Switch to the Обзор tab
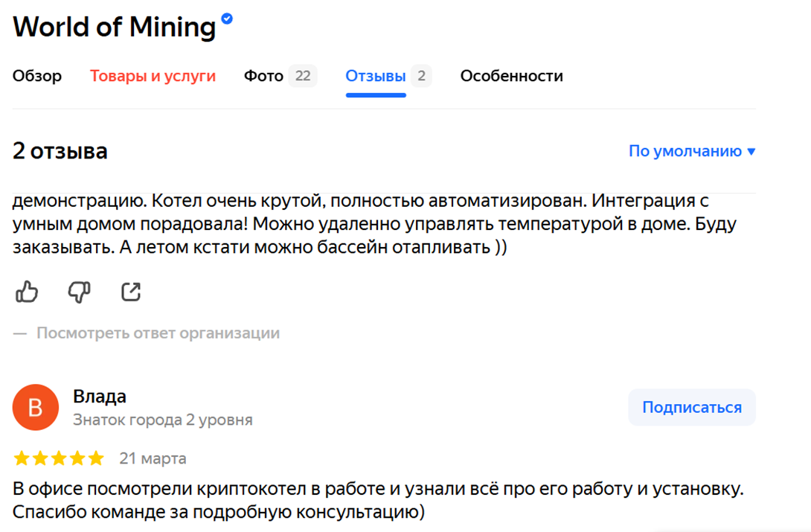 [37, 76]
